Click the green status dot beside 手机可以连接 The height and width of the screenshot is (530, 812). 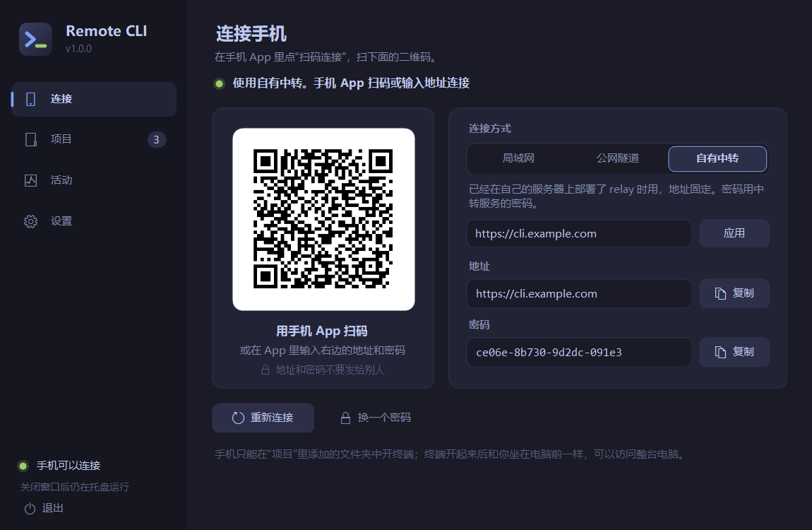(x=23, y=466)
